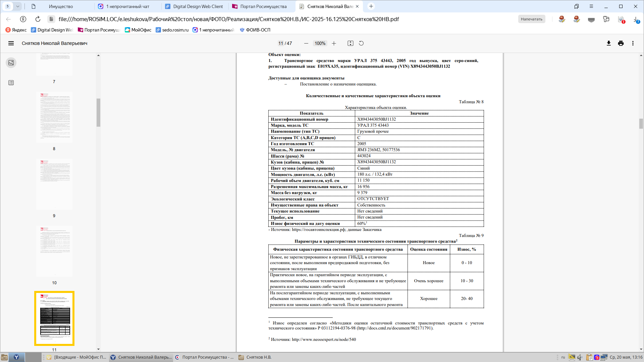Click the clock showing Ср, 20 мая, 13:16
This screenshot has height=362, width=644.
pyautogui.click(x=626, y=357)
